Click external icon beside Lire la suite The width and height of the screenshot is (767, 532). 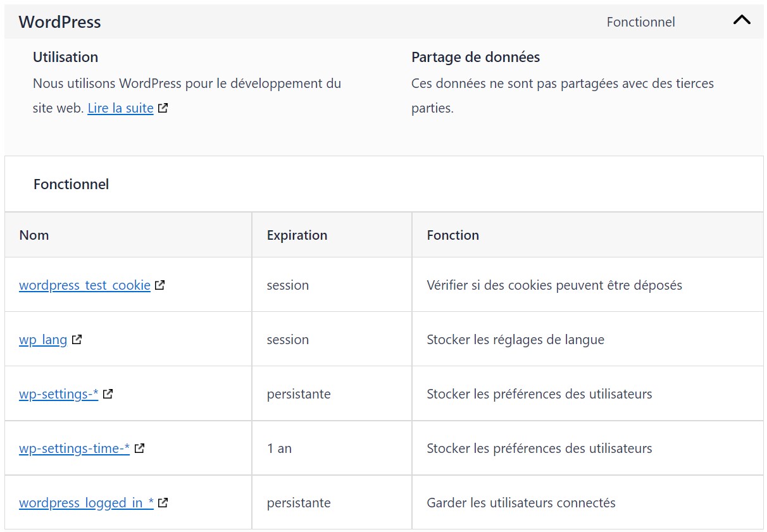coord(163,108)
